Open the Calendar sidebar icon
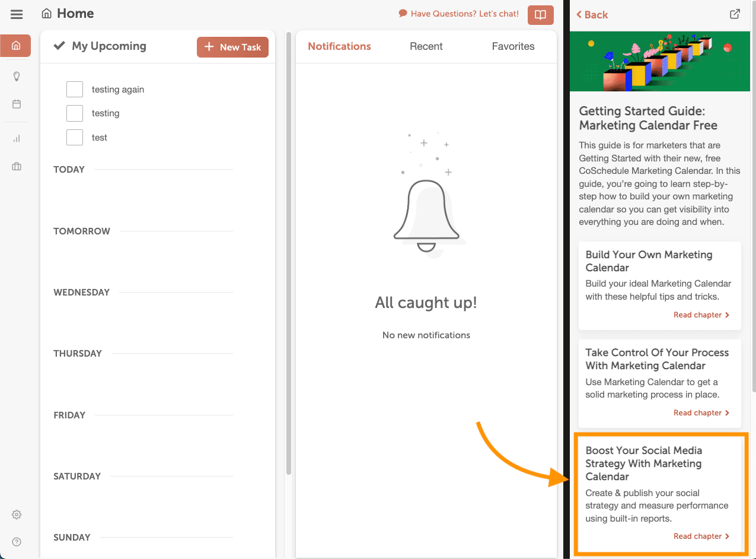 pyautogui.click(x=17, y=104)
